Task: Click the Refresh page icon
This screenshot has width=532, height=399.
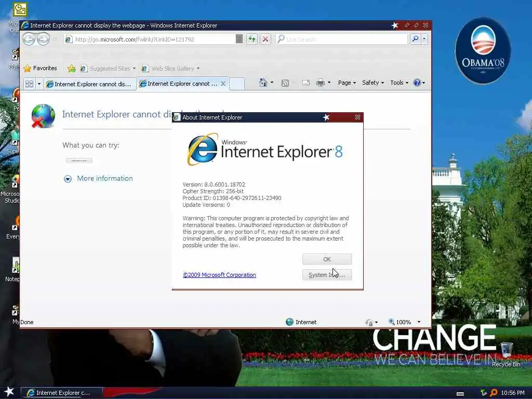Action: point(252,39)
